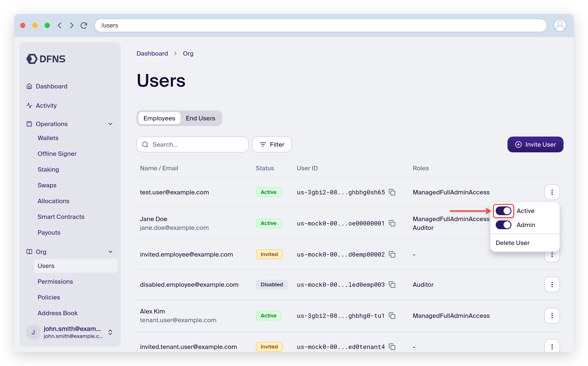This screenshot has width=588, height=366.
Task: Copy User ID for invited.employee@example.com
Action: click(392, 254)
